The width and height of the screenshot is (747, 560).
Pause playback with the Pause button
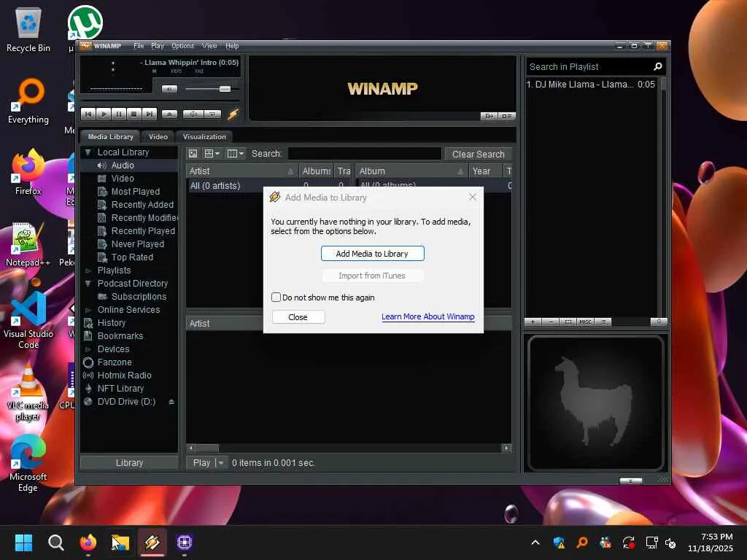[119, 114]
